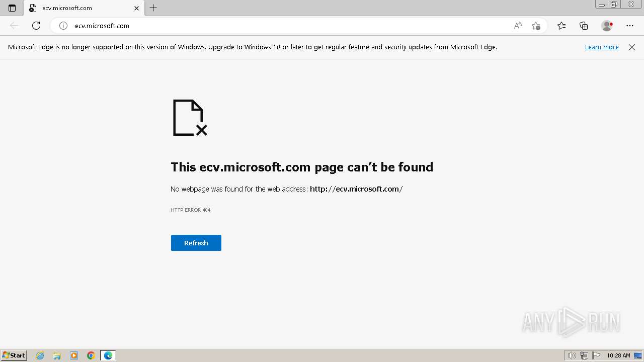The width and height of the screenshot is (644, 362).
Task: Select the ecv.microsoft.com tab
Action: [85, 8]
